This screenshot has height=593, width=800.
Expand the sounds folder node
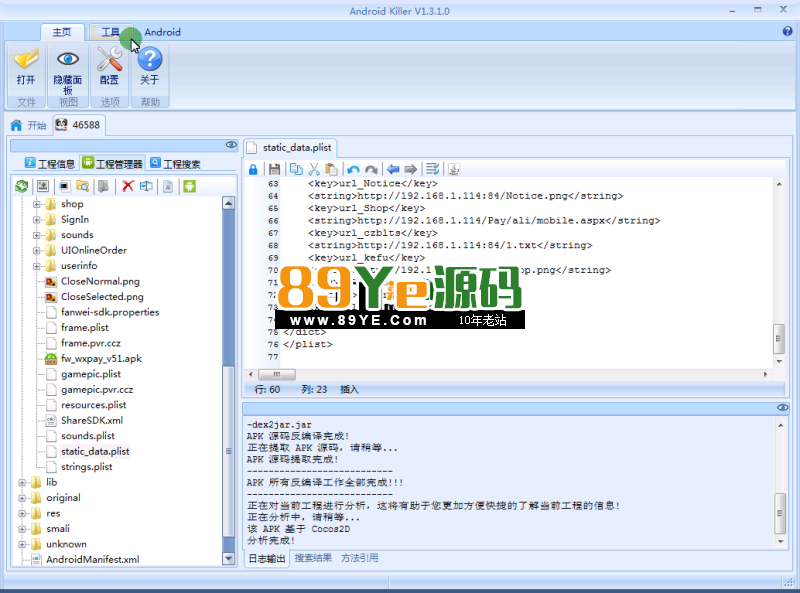[37, 235]
